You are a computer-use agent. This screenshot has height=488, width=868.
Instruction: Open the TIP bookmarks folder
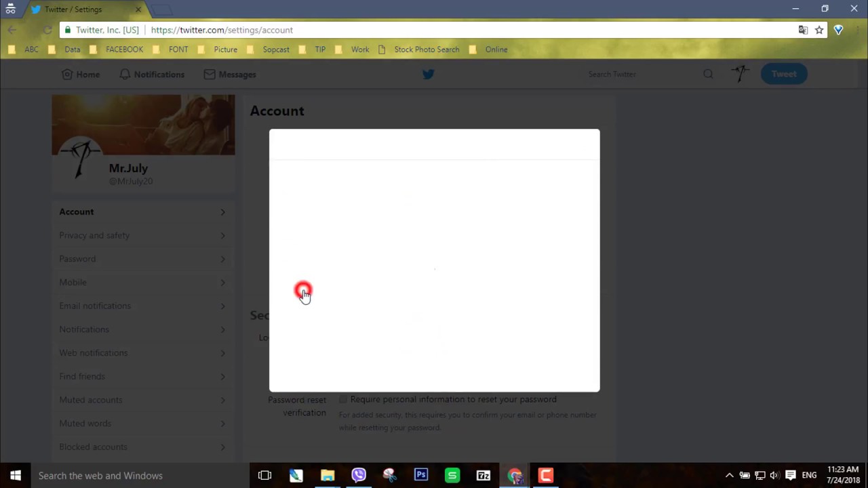pos(312,49)
